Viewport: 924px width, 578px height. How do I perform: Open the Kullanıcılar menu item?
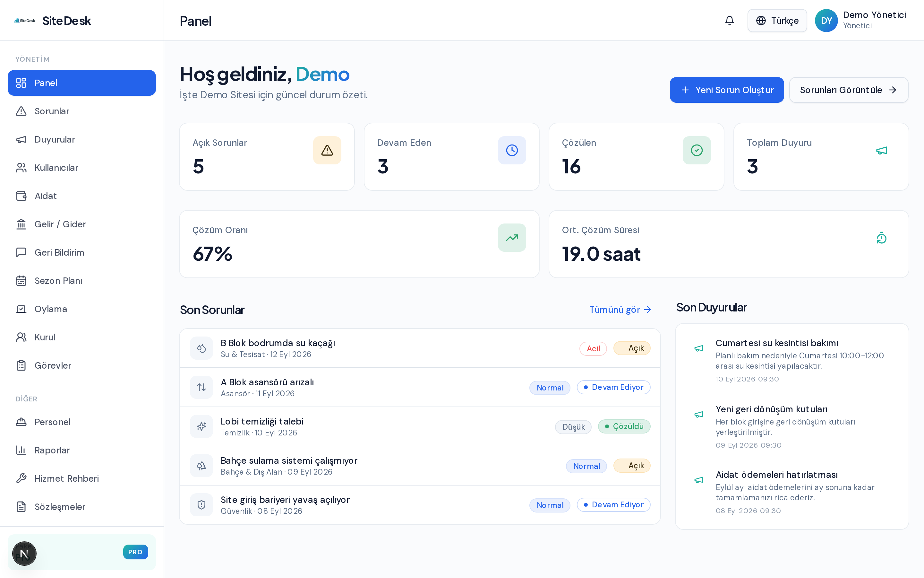(x=82, y=168)
